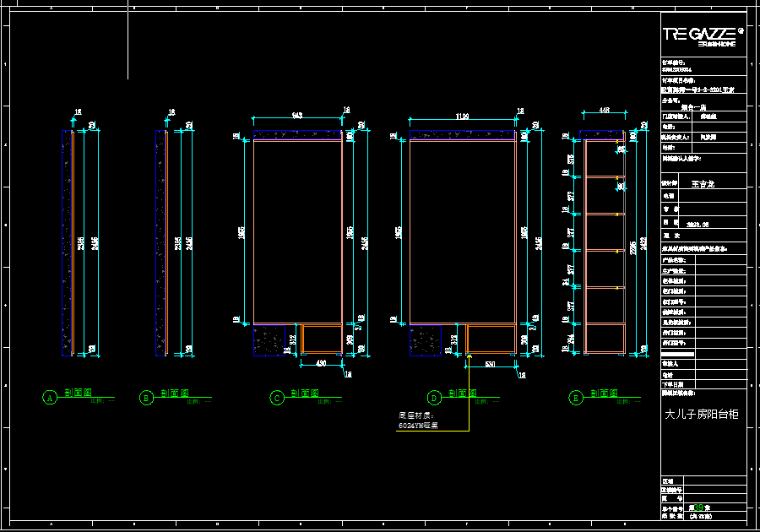Click the lower hatched block in section C
Viewport: 760px width, 532px height.
click(x=269, y=340)
